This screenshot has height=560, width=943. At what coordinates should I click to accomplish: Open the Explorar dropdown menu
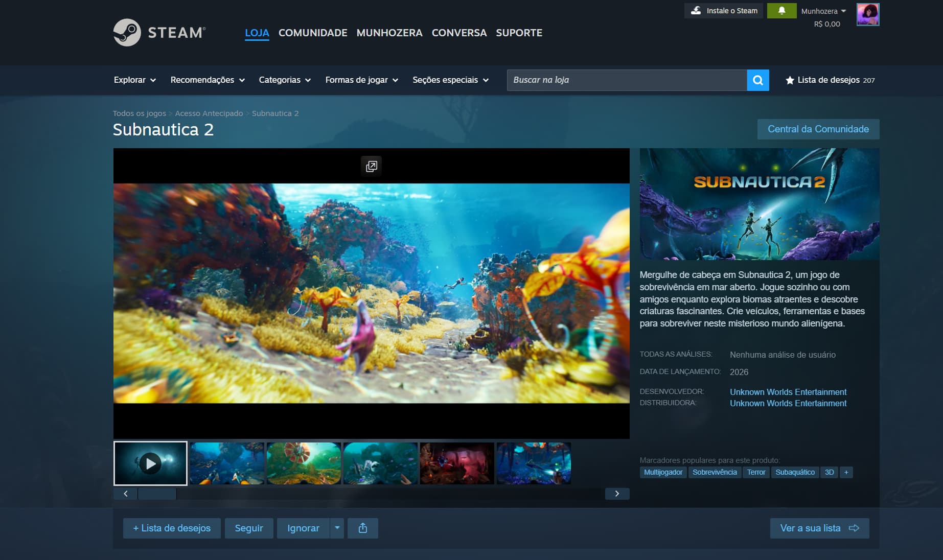[134, 80]
